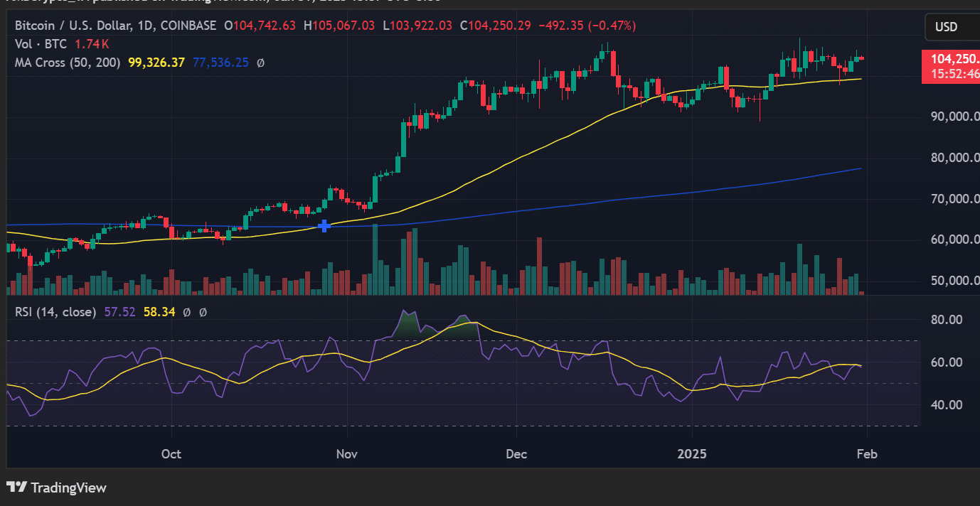Click the 60,000 price axis label
980x506 pixels.
coord(954,239)
